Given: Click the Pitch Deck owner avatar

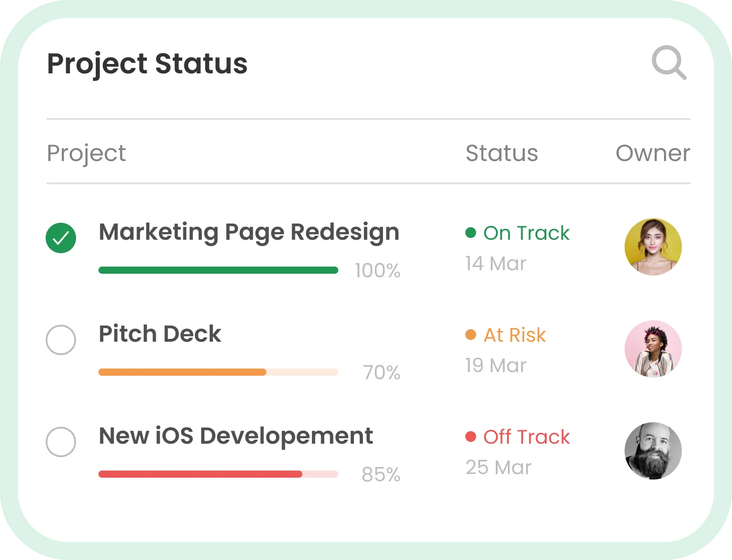Looking at the screenshot, I should (653, 348).
